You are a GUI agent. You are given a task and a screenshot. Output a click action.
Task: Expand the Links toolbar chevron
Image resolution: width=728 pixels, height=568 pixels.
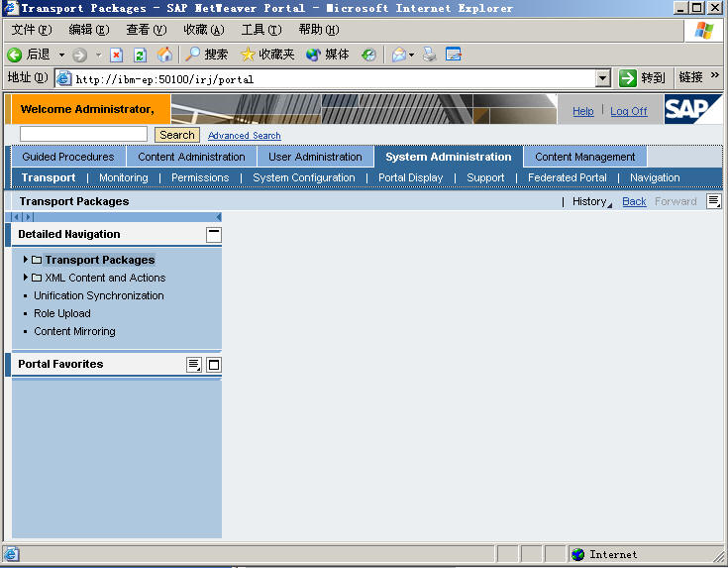coord(714,74)
